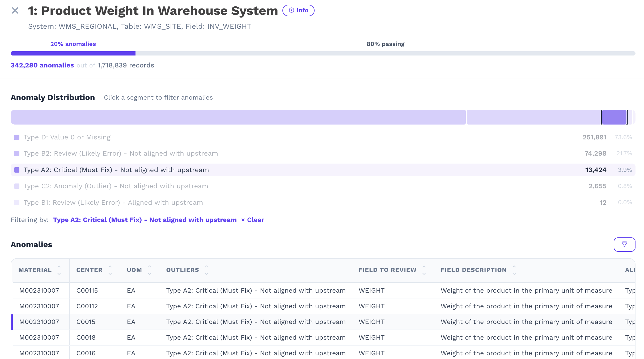The height and width of the screenshot is (359, 644).
Task: Clear the Type A2 filter
Action: 253,220
